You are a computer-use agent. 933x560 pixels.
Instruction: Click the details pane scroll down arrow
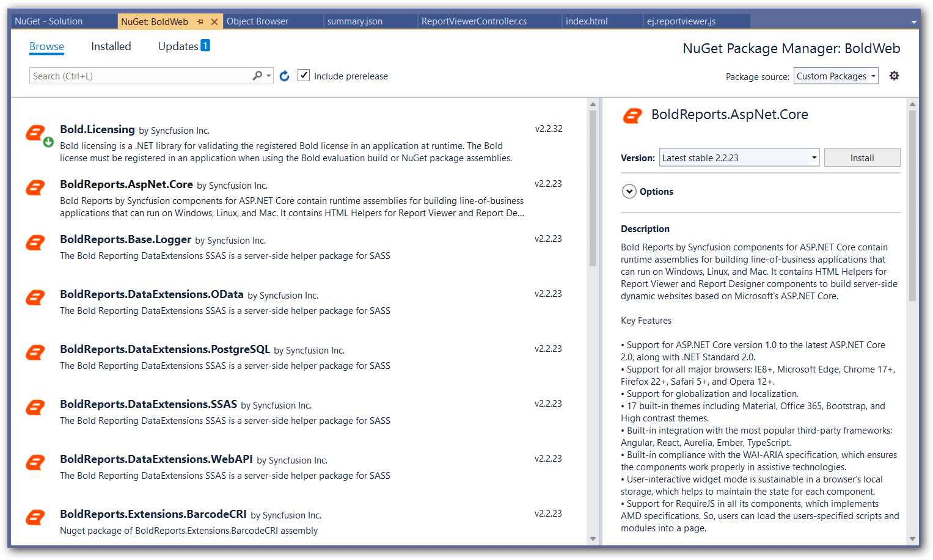[x=912, y=539]
